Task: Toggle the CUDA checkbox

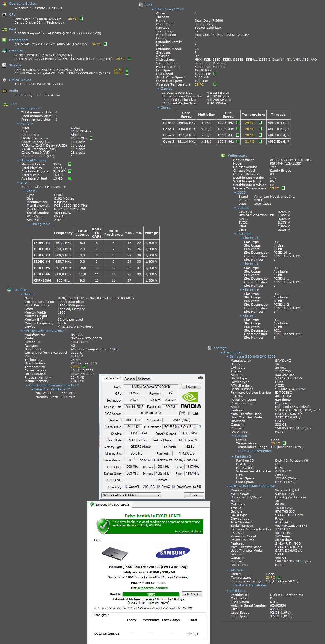Action: 144,487
